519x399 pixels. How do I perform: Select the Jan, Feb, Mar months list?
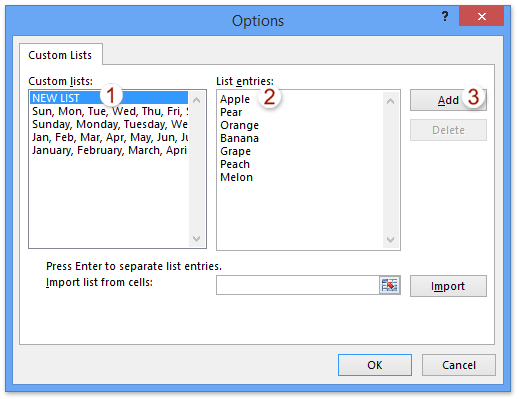[109, 137]
